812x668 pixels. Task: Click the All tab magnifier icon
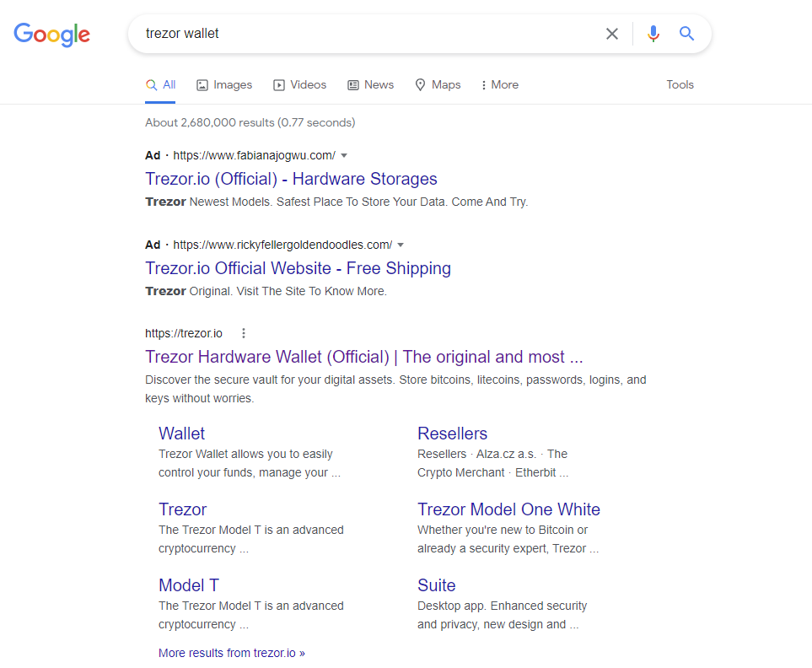point(151,85)
